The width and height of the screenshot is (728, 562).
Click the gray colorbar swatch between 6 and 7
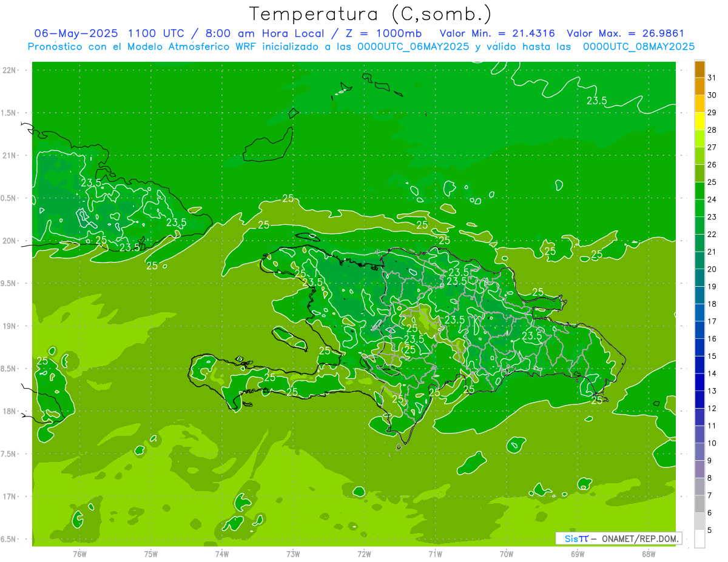coord(699,504)
